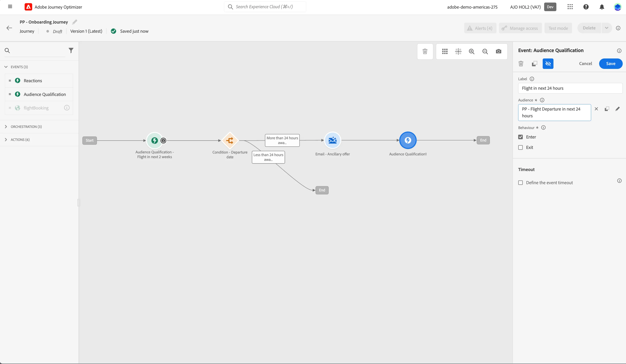Viewport: 626px width, 364px height.
Task: Enable Define the event timeout
Action: pyautogui.click(x=521, y=183)
